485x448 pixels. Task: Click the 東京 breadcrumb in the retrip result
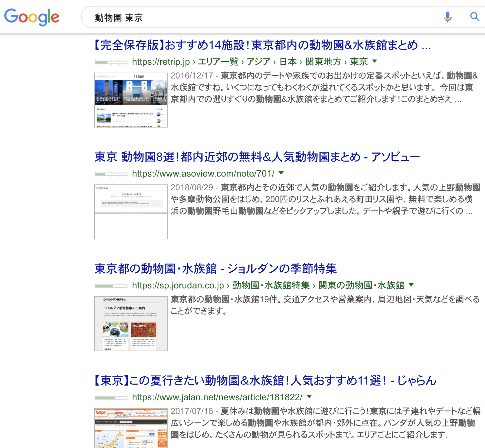(358, 62)
